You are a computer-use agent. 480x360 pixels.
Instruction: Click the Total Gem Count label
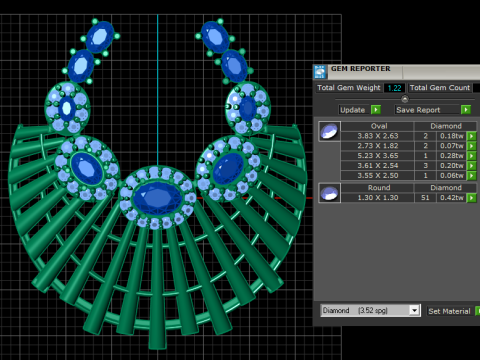tap(440, 88)
